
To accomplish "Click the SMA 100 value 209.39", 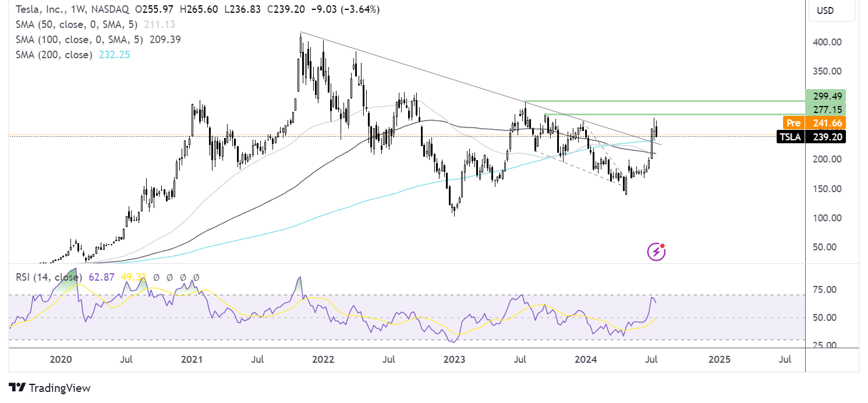I will [x=164, y=40].
